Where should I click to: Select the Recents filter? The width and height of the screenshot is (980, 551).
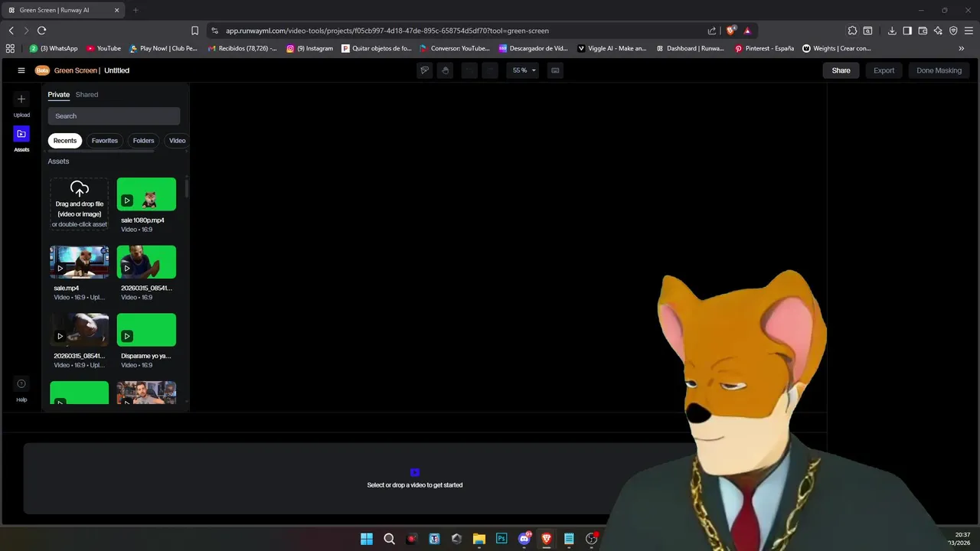pos(65,141)
